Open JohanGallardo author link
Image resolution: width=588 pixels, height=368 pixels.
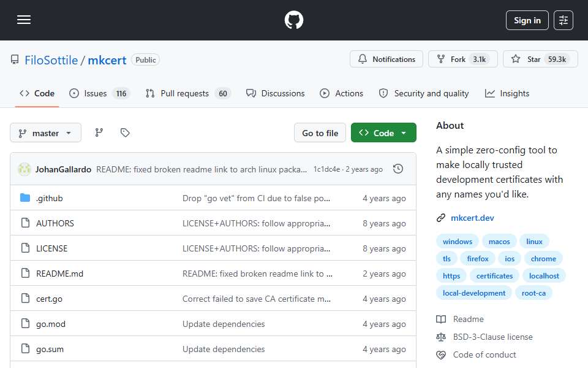[x=63, y=169]
